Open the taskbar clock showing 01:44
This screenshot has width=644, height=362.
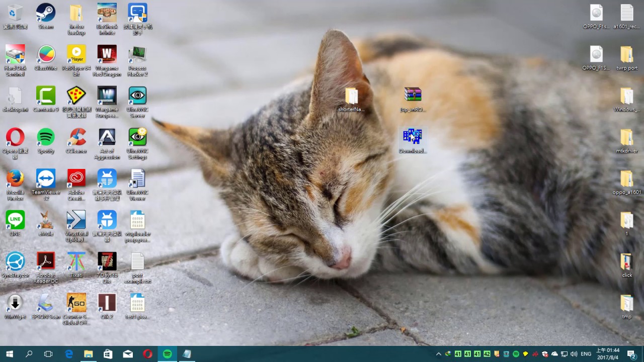(x=607, y=354)
